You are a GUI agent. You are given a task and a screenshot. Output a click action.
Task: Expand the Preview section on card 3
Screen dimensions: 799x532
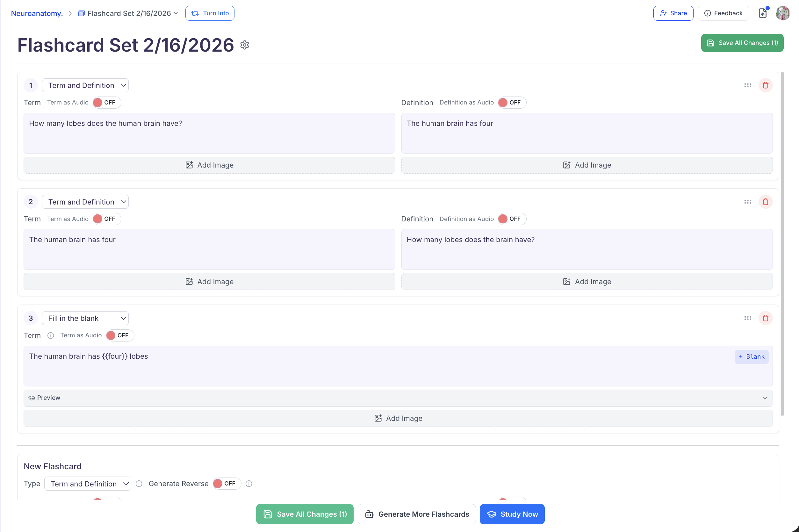click(398, 398)
